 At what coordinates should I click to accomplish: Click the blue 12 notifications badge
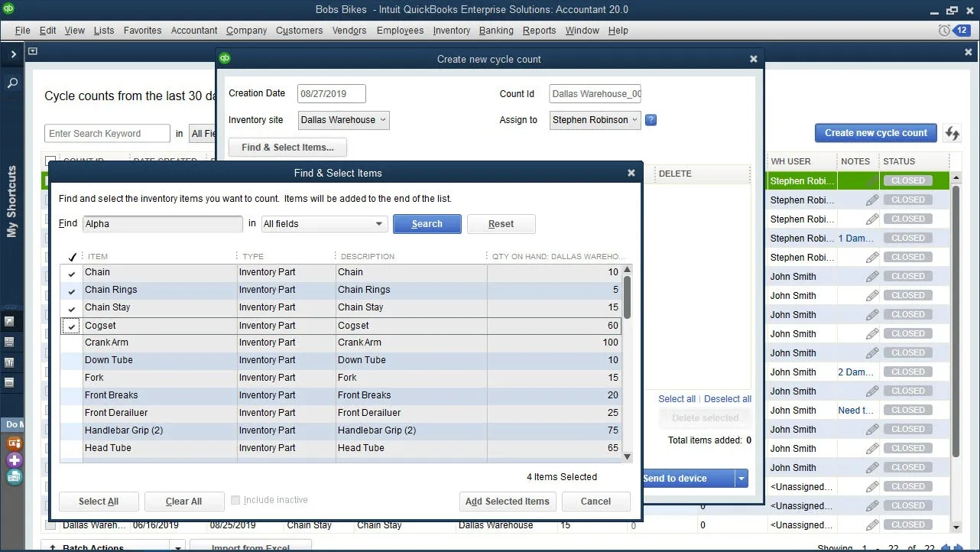(x=962, y=31)
